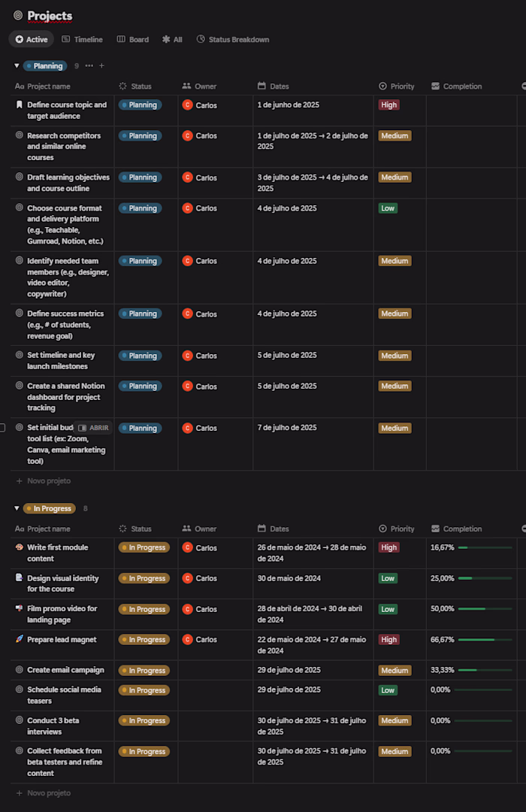The image size is (526, 812).
Task: Click the rocket icon on Prepare lead magnet
Action: point(20,639)
